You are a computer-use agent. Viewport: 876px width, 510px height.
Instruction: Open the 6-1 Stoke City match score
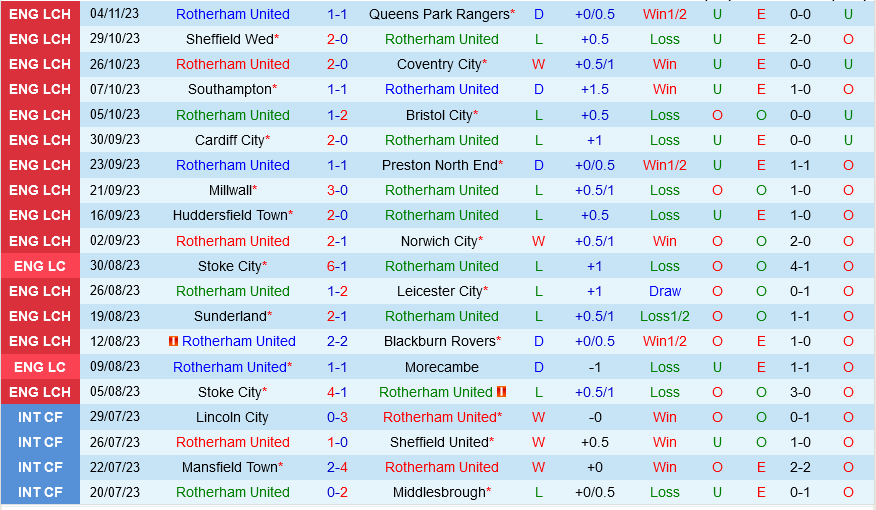[x=337, y=266]
